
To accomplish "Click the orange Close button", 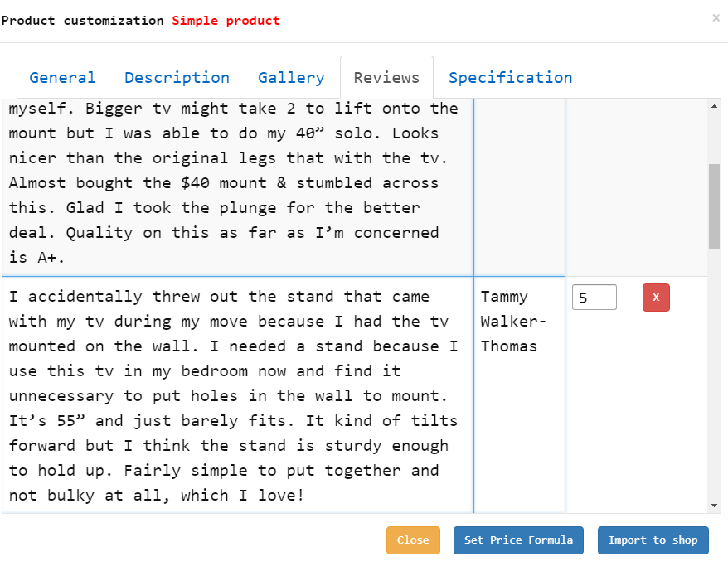I will point(413,540).
